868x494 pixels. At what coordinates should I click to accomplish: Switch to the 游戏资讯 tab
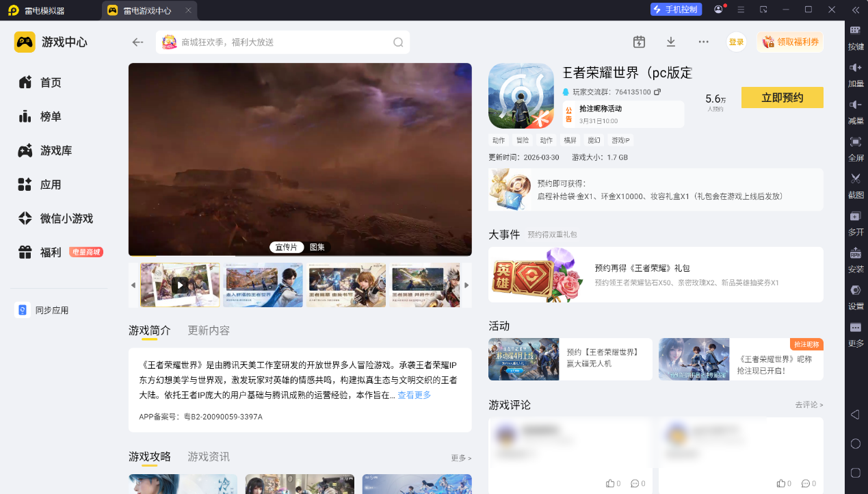tap(209, 456)
